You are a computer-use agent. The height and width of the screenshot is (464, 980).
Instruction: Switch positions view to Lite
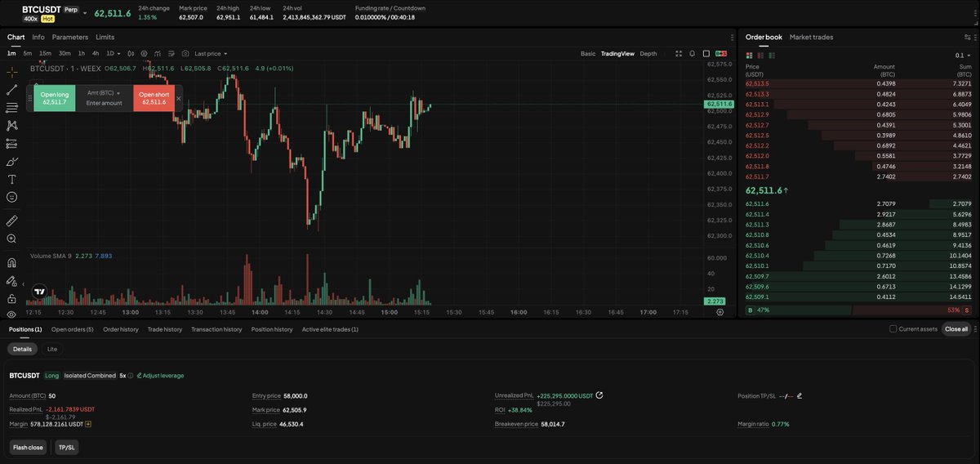[52, 349]
